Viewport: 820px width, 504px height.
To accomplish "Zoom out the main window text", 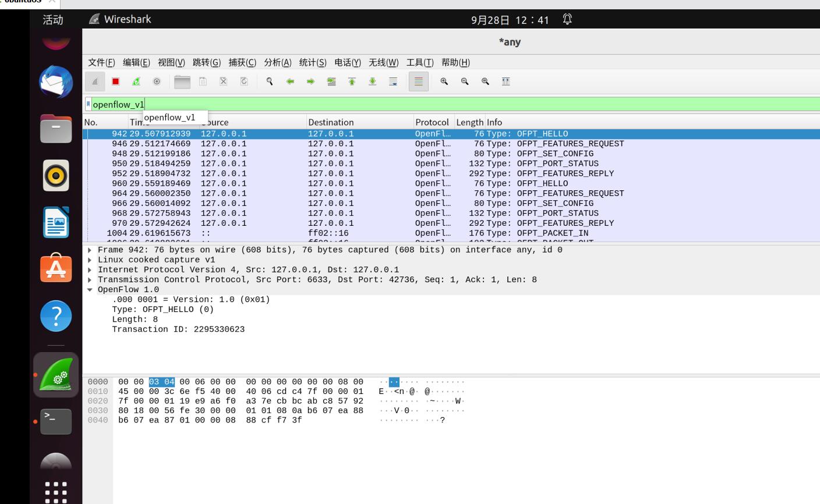I will click(465, 81).
